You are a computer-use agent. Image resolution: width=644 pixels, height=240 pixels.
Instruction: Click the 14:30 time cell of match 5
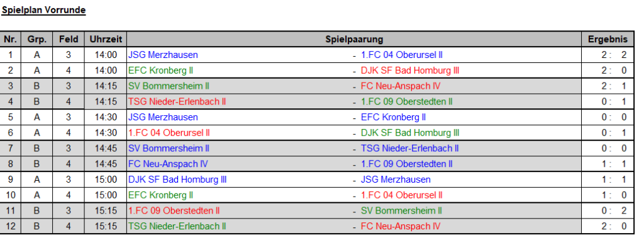(106, 117)
